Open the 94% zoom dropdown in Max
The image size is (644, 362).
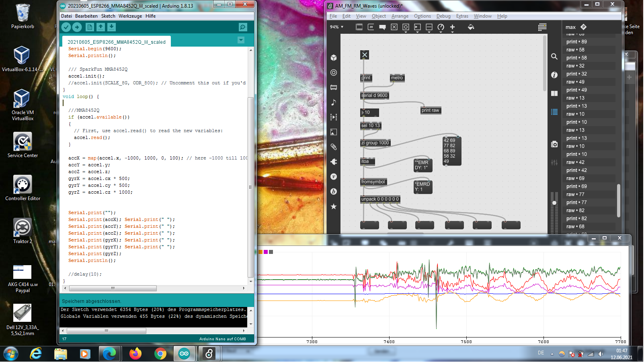[337, 27]
